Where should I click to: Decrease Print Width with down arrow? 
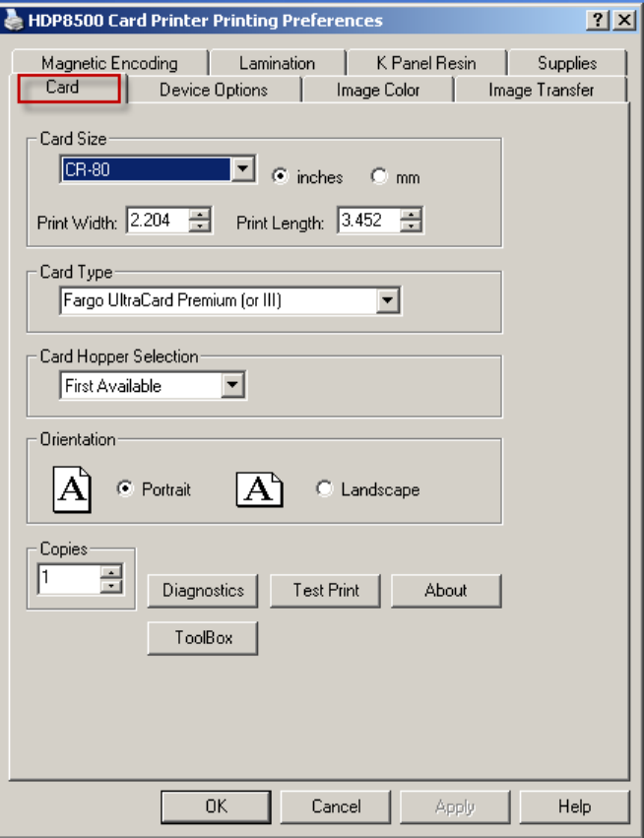[x=199, y=226]
